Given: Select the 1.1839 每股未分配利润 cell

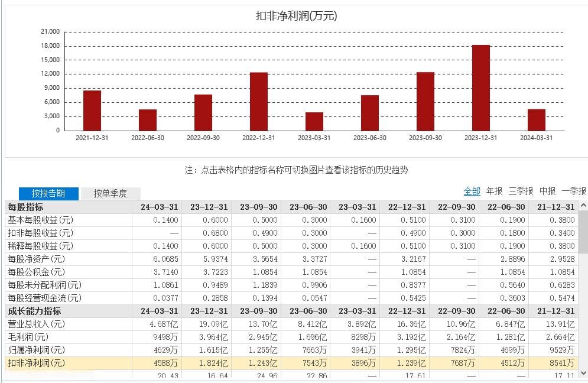Looking at the screenshot, I should click(265, 285).
